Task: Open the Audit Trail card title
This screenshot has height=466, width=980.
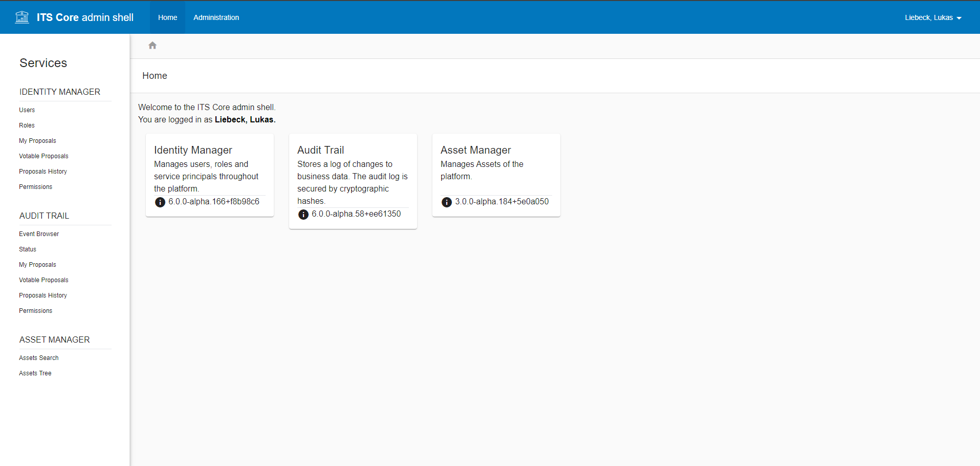Action: tap(320, 150)
